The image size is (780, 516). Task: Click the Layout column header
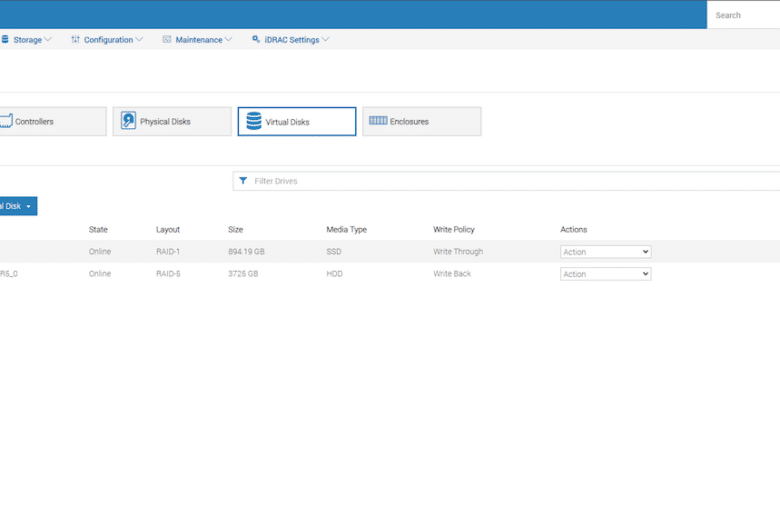pos(168,229)
